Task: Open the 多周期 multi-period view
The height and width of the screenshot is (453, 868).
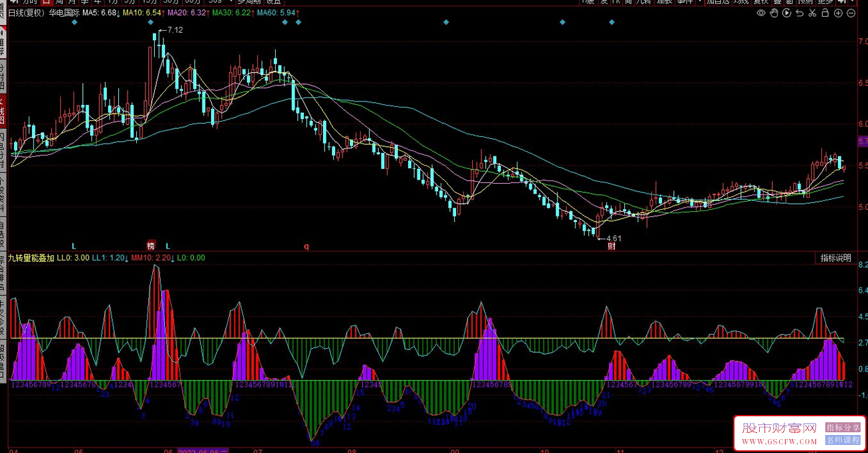Action: (250, 3)
